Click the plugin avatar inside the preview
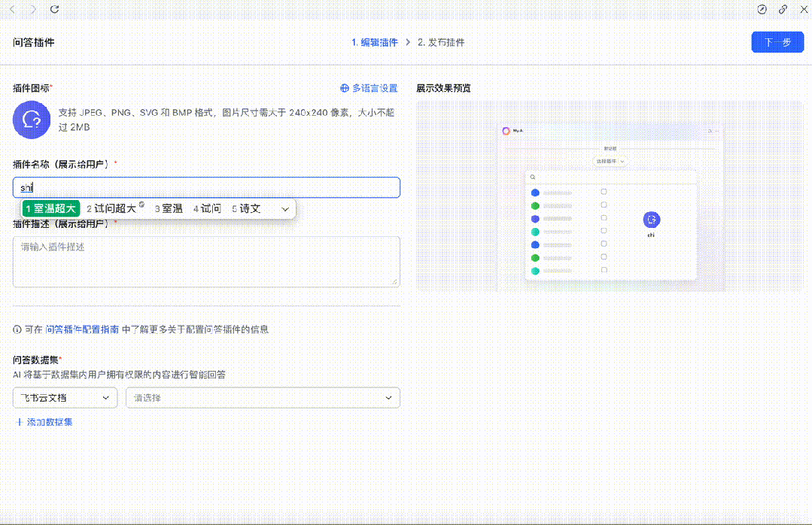The width and height of the screenshot is (812, 525). [x=652, y=220]
